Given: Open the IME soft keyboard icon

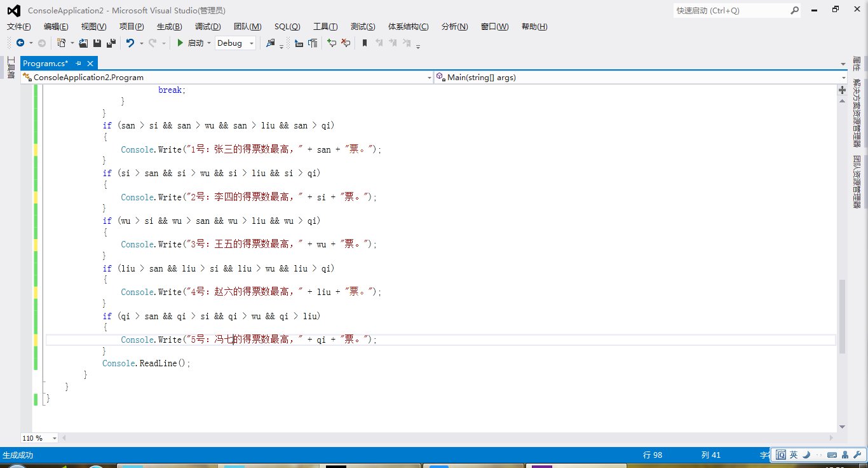Looking at the screenshot, I should coord(832,455).
